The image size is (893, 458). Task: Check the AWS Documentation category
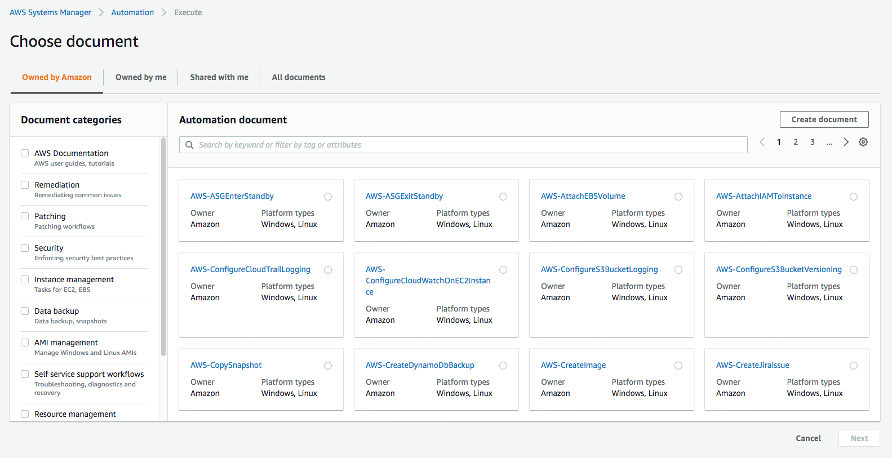tap(25, 153)
